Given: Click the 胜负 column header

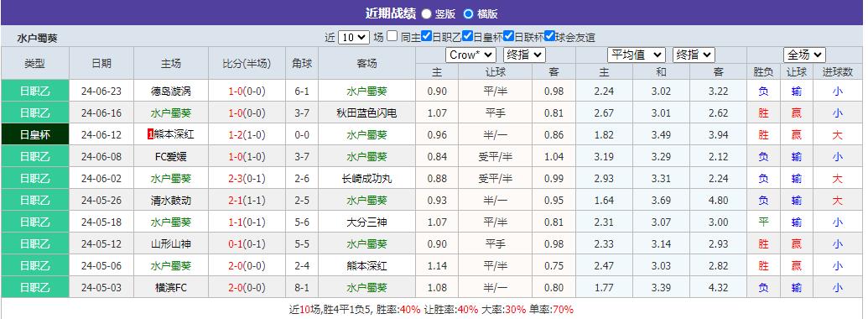Looking at the screenshot, I should (763, 72).
